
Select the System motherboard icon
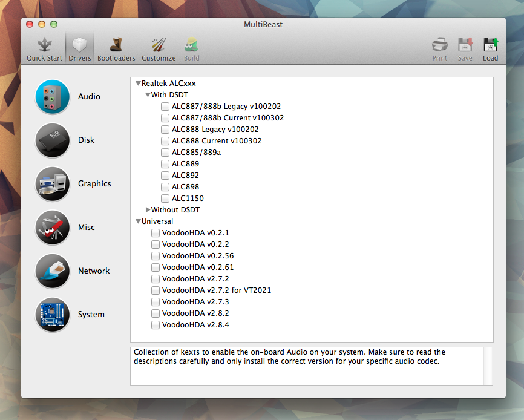[x=53, y=315]
